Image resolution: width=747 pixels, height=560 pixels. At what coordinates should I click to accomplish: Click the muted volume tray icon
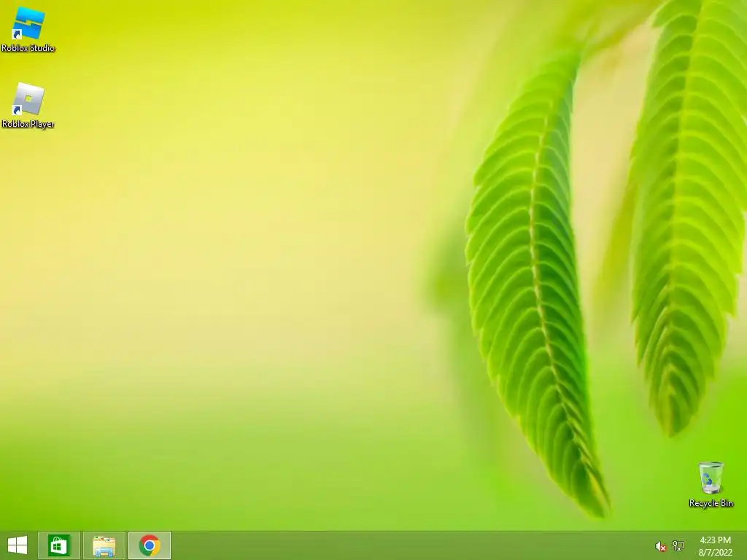click(660, 546)
